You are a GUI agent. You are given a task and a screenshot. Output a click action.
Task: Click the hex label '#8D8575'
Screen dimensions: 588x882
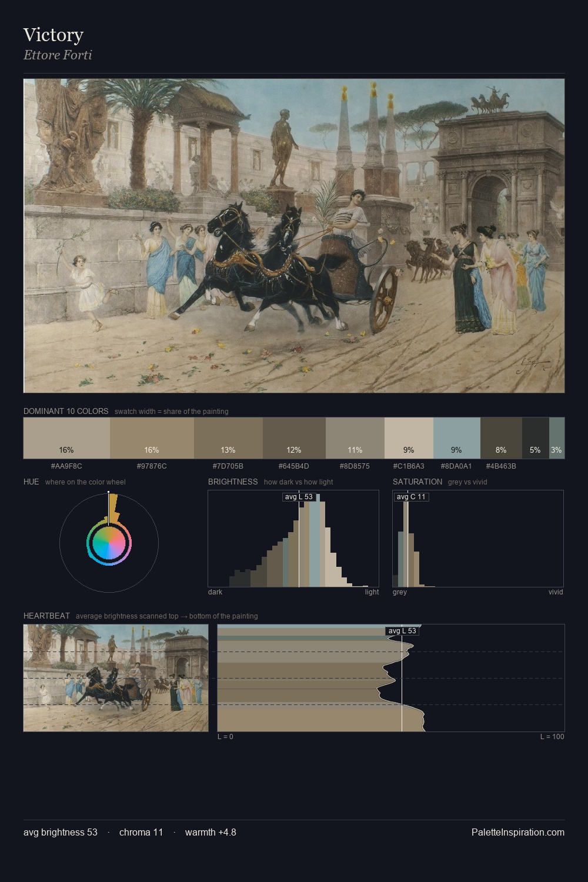(x=355, y=466)
